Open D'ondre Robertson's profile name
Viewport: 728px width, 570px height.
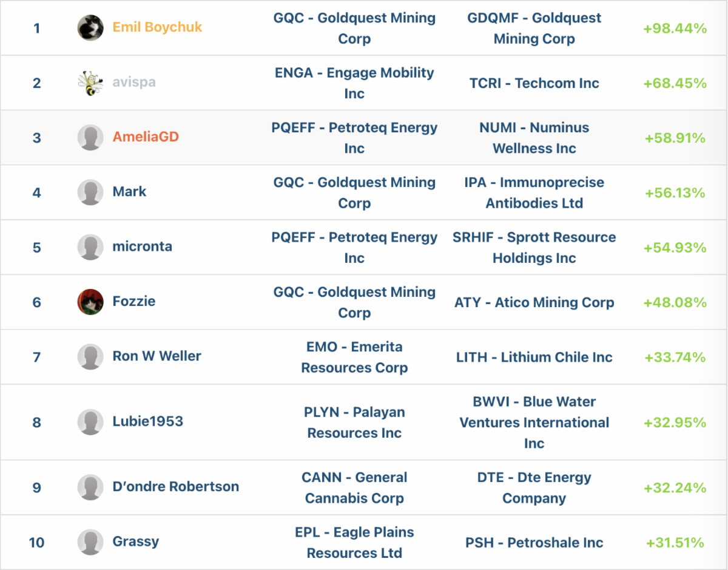175,487
